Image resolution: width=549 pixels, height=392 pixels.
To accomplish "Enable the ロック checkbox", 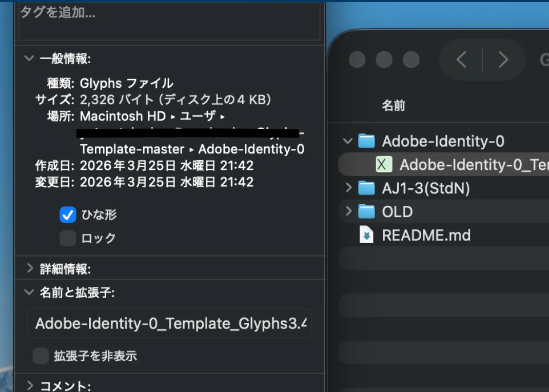I will pos(68,239).
